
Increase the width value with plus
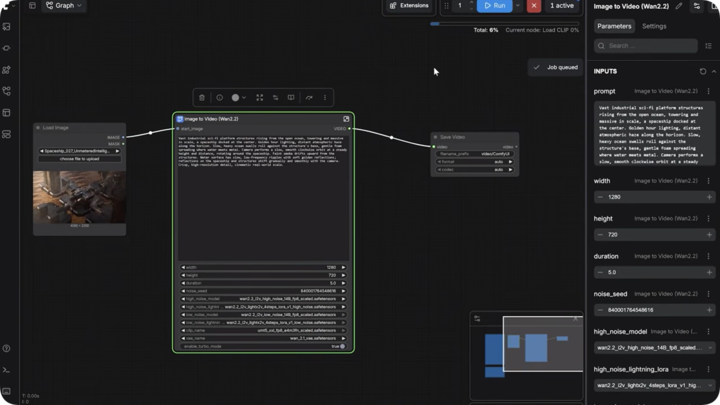pyautogui.click(x=709, y=197)
